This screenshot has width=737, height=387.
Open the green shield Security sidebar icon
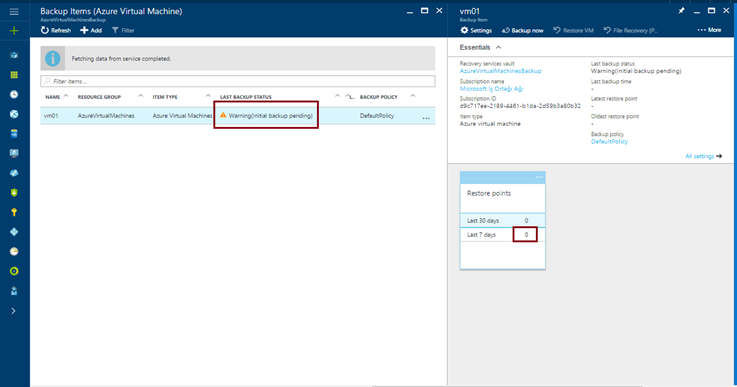pos(14,193)
